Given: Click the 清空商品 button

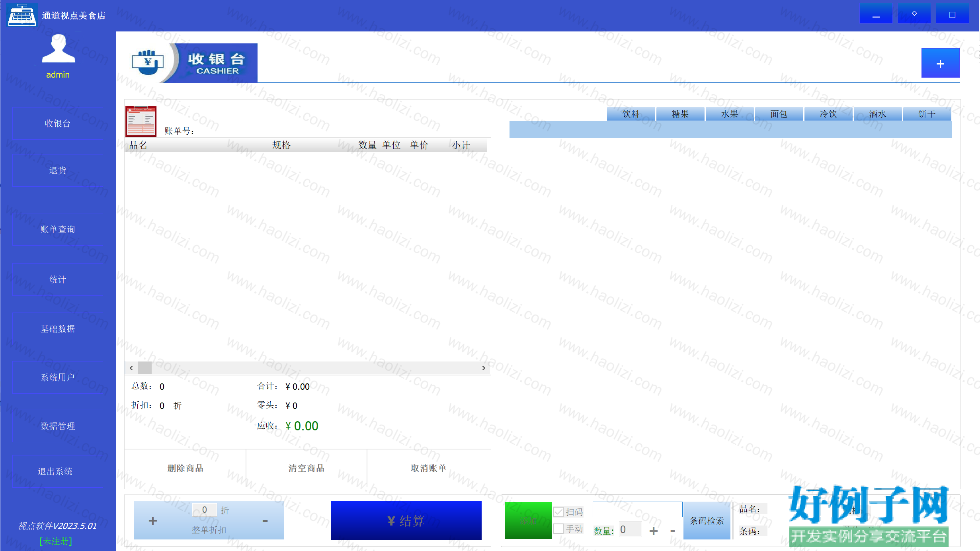Looking at the screenshot, I should coord(306,468).
